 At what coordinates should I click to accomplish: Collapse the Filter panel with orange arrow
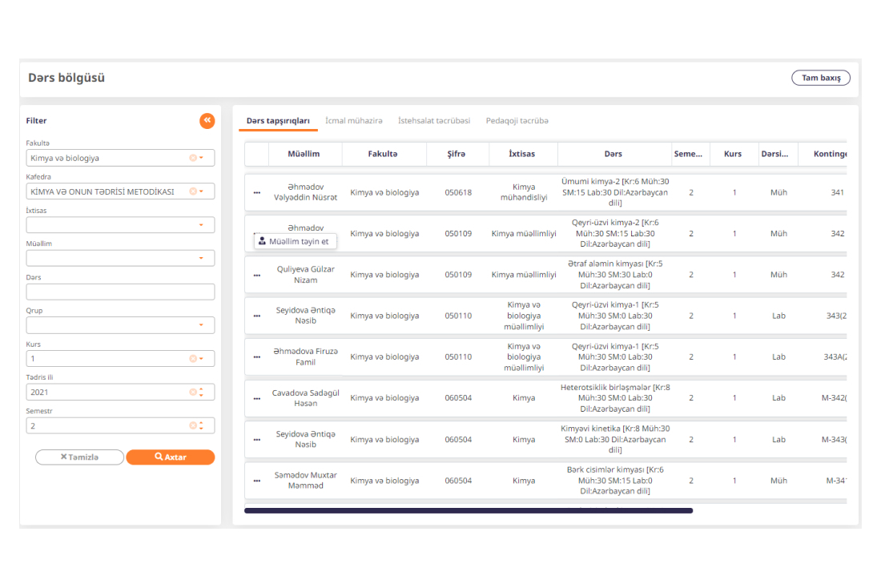click(207, 120)
